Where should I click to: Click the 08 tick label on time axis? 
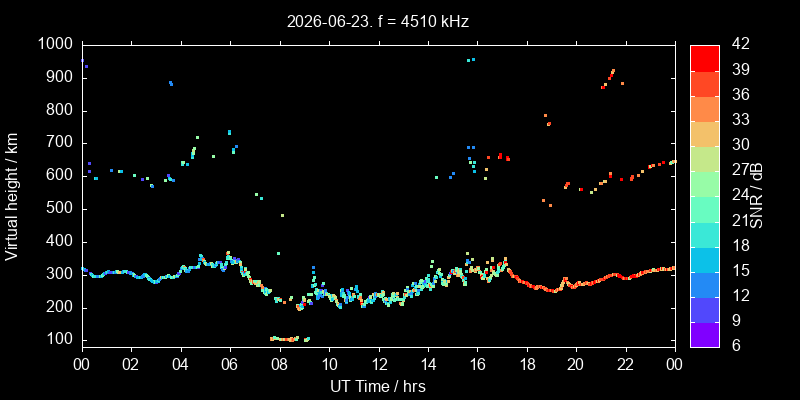(280, 366)
